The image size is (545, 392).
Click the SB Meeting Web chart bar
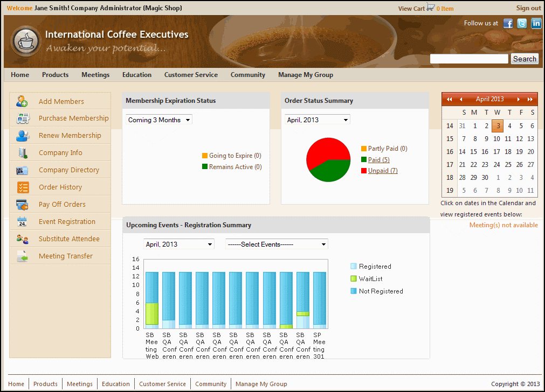(152, 300)
